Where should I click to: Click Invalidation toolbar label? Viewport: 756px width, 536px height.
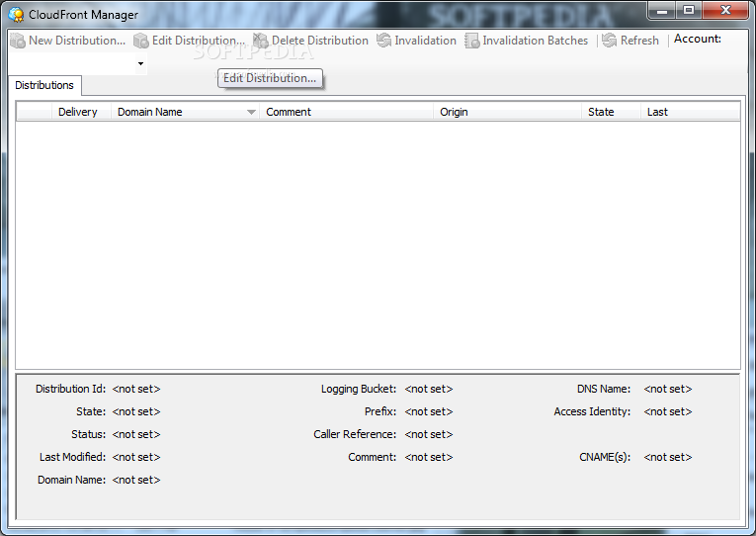point(425,41)
